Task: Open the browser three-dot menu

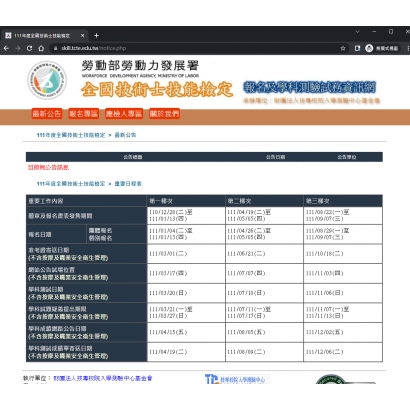Action: (408, 48)
